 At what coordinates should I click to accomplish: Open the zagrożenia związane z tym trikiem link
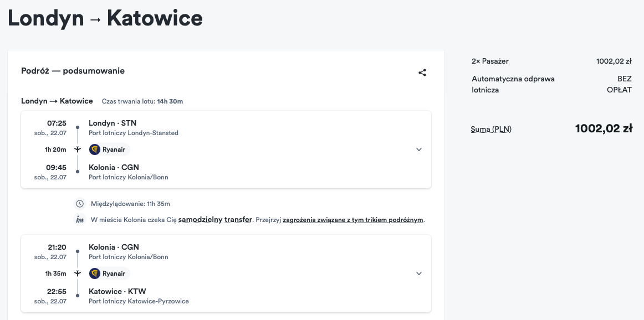tap(353, 220)
